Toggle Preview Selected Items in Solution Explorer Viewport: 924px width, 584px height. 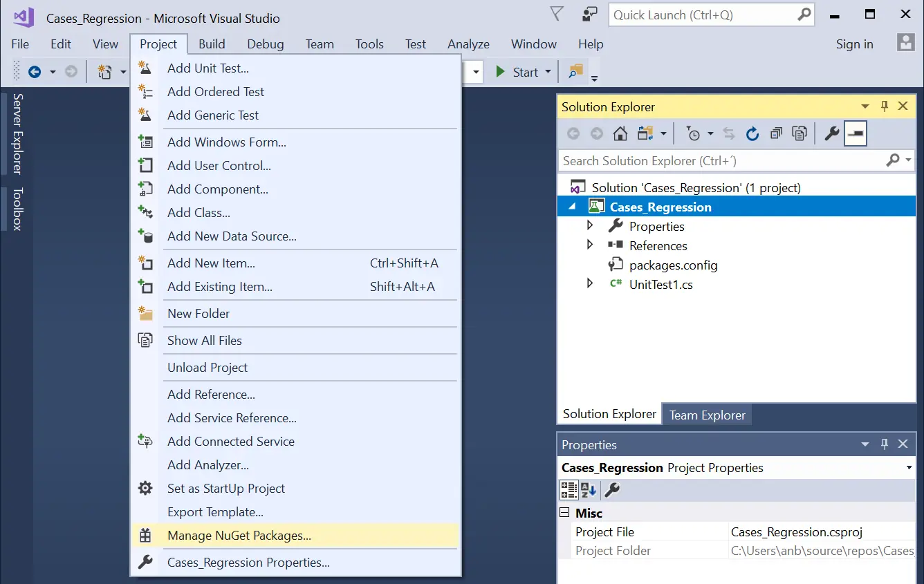point(856,133)
